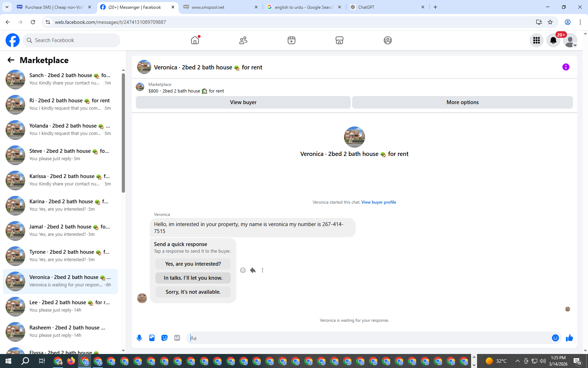Send quick response 'Sorry, it's not available.'
This screenshot has height=368, width=588.
coord(193,292)
